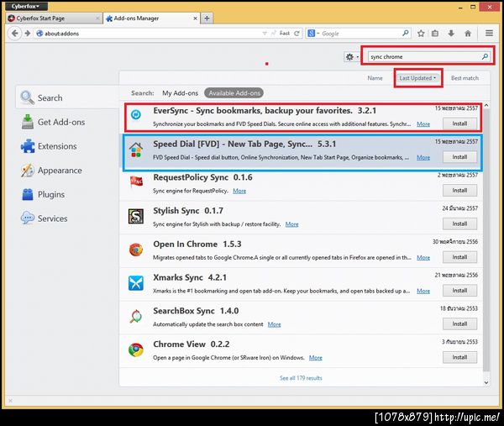
Task: Open the downloads arrow icon
Action: [x=451, y=33]
